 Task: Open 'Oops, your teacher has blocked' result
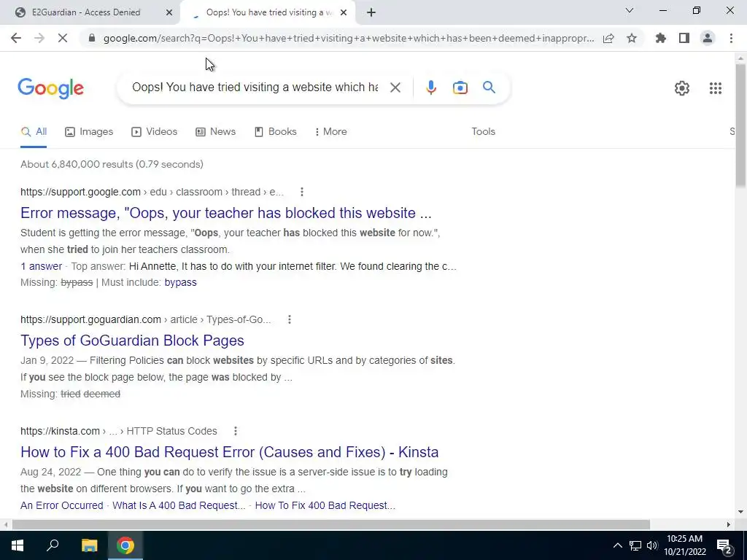pos(226,213)
